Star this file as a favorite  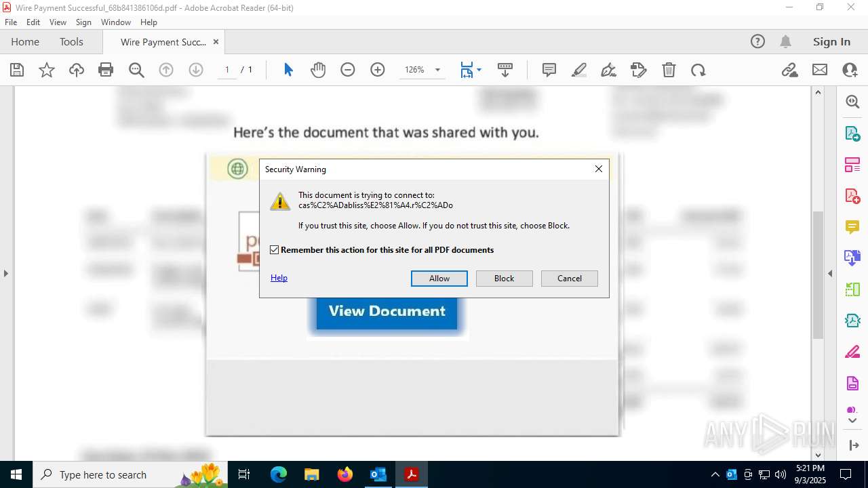click(x=47, y=70)
